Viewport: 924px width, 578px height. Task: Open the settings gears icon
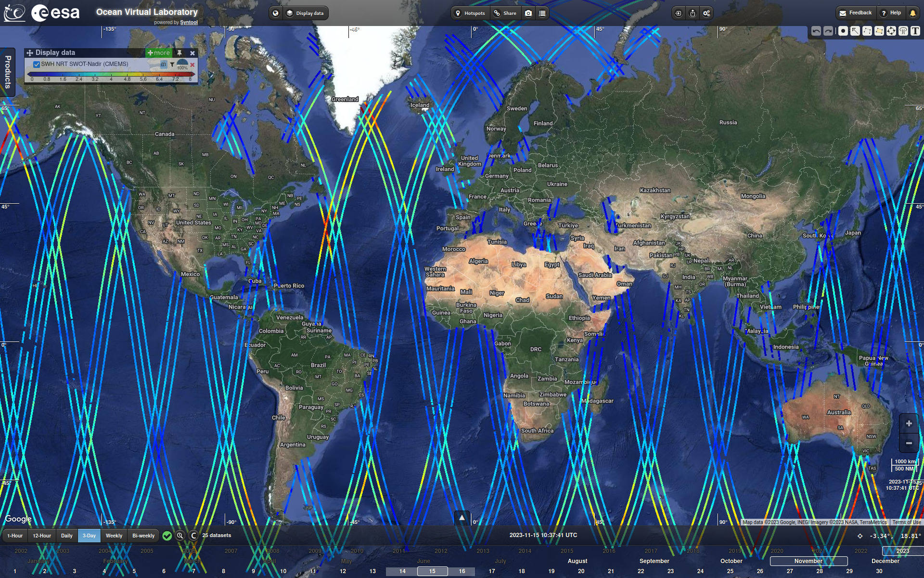pyautogui.click(x=706, y=13)
